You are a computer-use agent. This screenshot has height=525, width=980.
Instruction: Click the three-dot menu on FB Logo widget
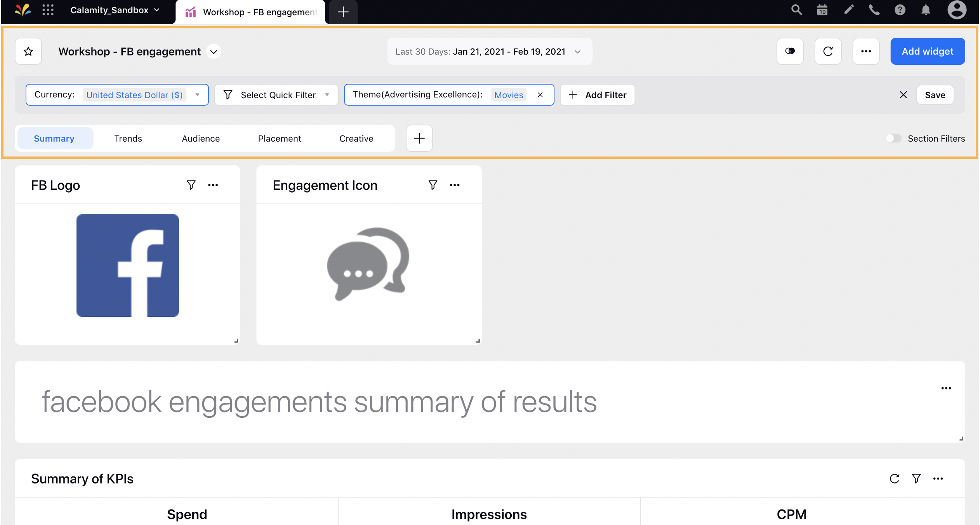click(213, 185)
